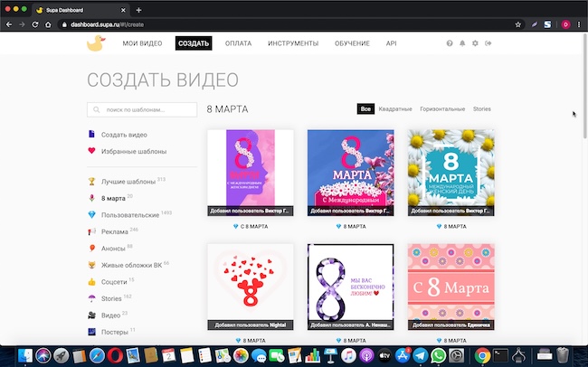588x367 pixels.
Task: Click the balloon icon beside Анонсы
Action: coord(91,249)
